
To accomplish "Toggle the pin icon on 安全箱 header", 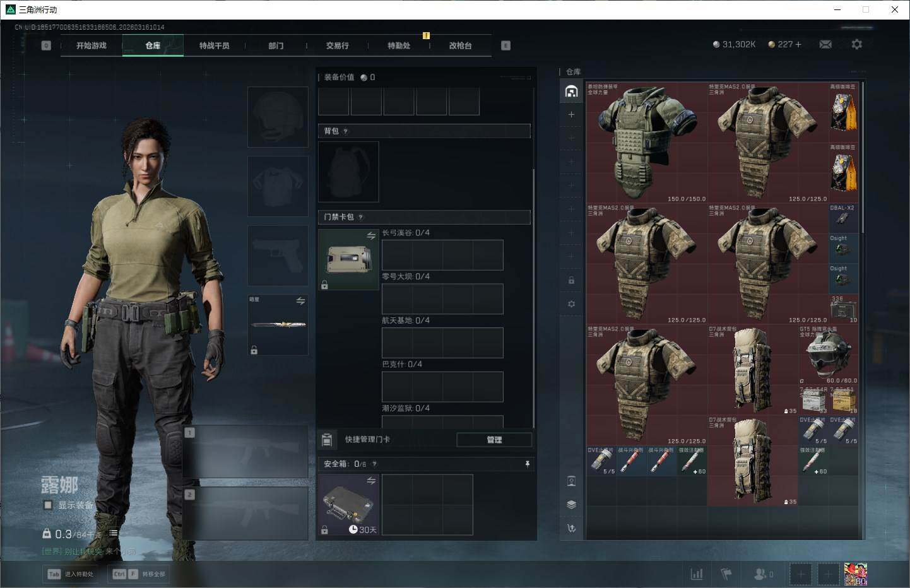I will tap(528, 464).
